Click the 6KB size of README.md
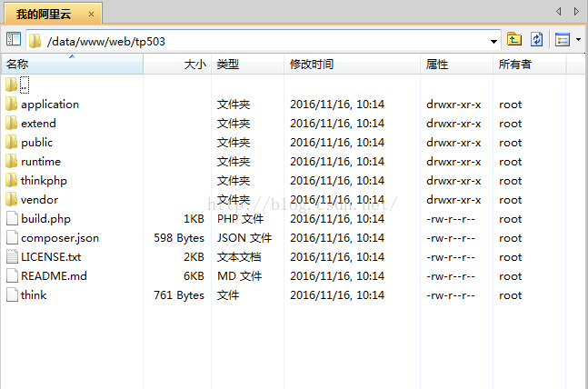The height and width of the screenshot is (389, 588). point(194,276)
